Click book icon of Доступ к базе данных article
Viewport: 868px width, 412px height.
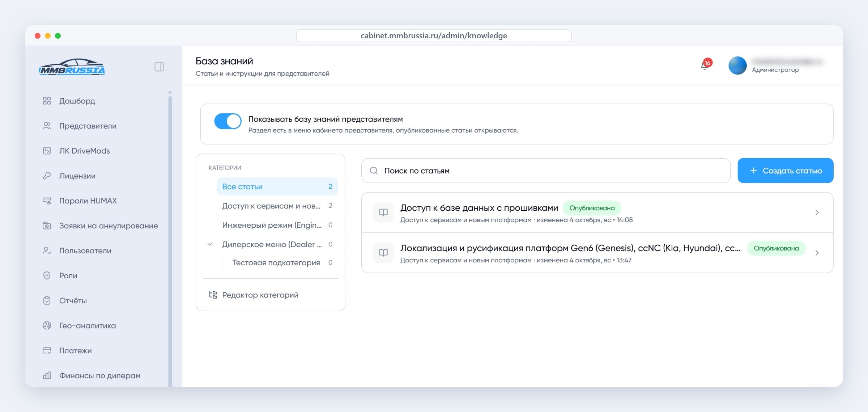tap(383, 213)
